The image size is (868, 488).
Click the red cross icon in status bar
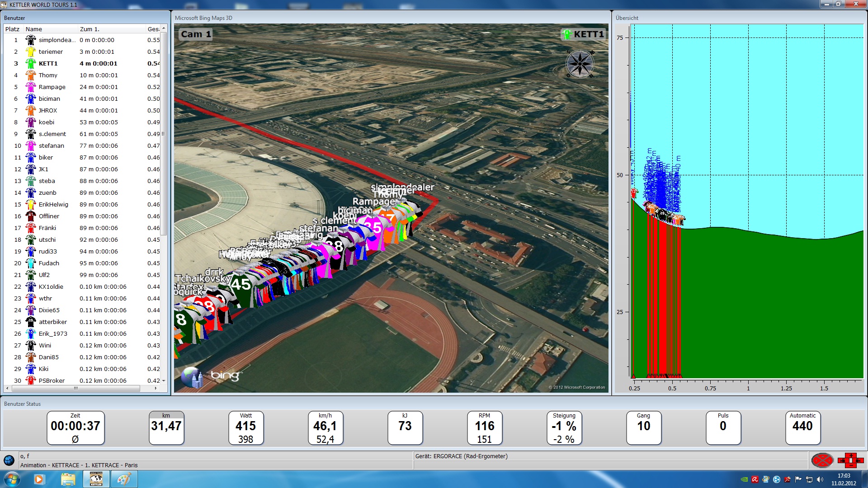click(x=850, y=460)
